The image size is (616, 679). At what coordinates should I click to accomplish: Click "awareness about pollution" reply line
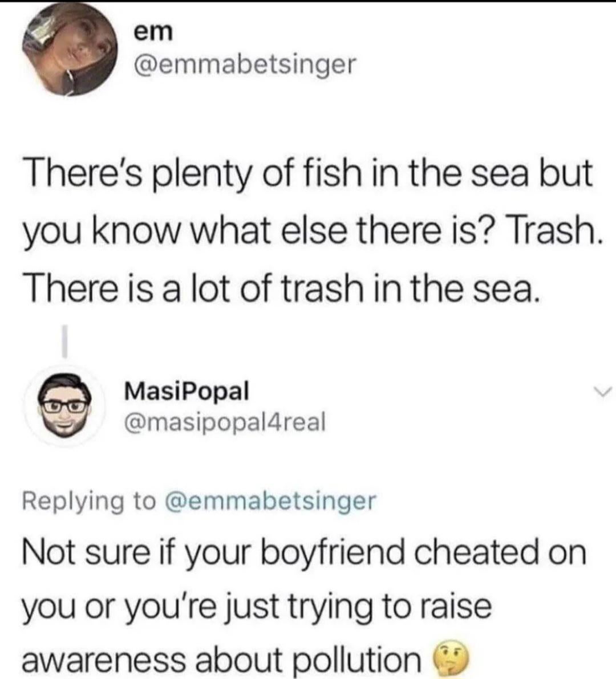221,660
